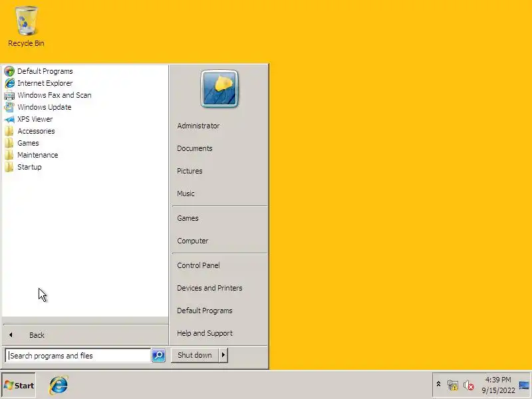The image size is (532, 399).
Task: Click the "Windows Update" text
Action: pos(45,107)
